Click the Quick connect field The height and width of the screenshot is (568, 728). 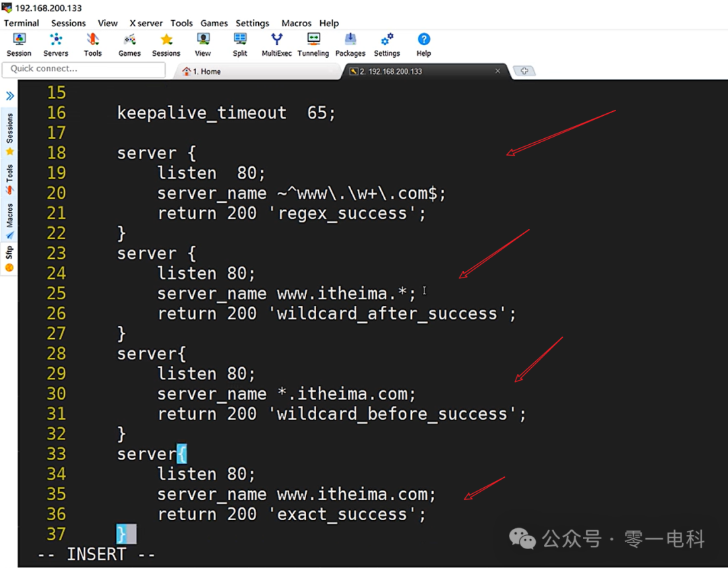pos(83,69)
